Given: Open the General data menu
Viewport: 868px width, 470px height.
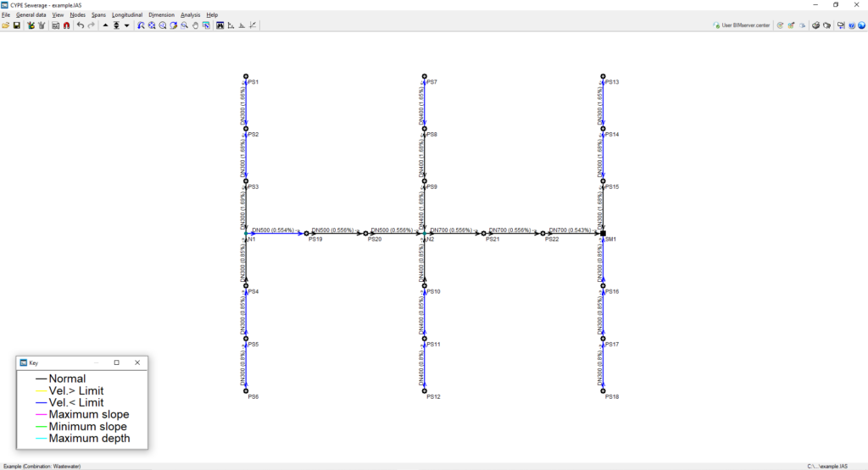Looking at the screenshot, I should pos(31,15).
